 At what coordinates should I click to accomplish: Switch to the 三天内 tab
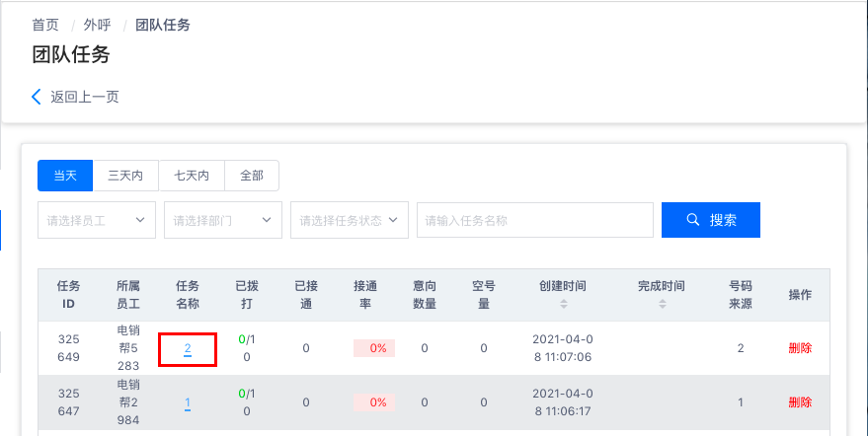(125, 176)
